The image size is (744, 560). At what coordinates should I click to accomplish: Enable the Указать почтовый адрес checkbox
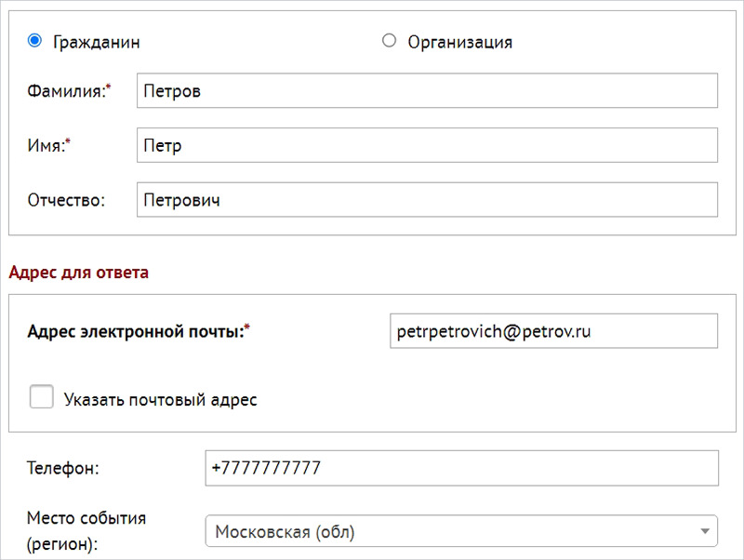click(42, 398)
